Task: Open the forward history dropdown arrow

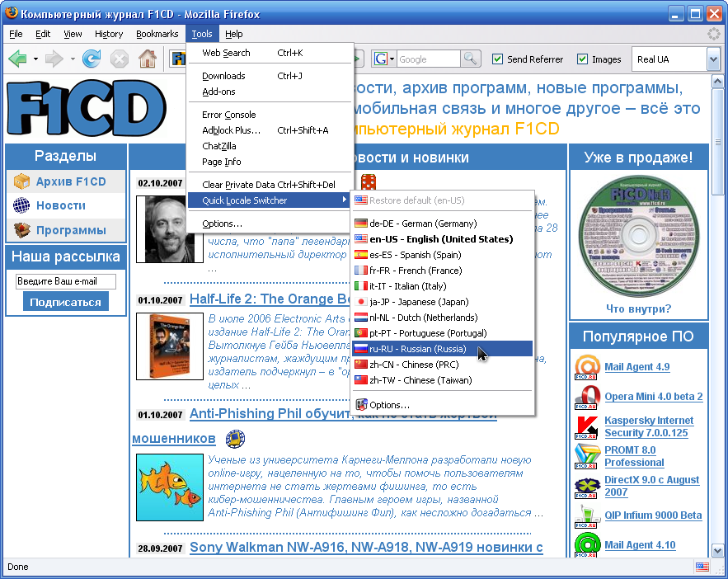Action: click(x=73, y=59)
